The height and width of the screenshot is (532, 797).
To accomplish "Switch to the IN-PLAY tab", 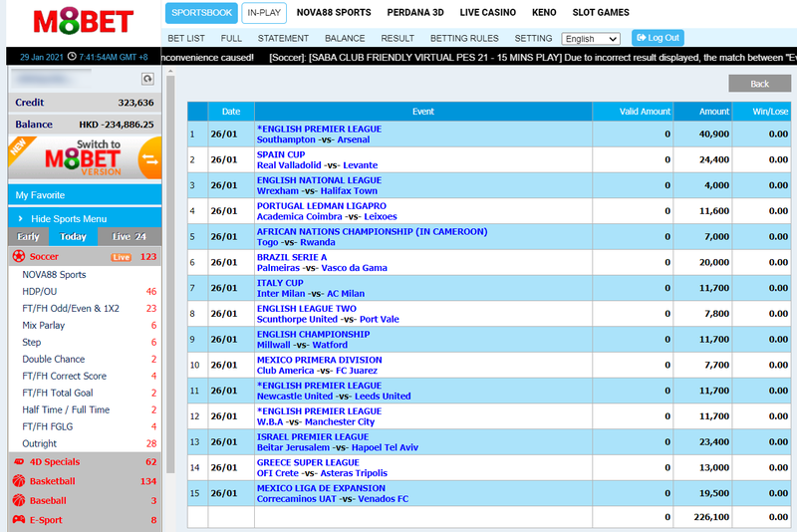I will click(264, 13).
